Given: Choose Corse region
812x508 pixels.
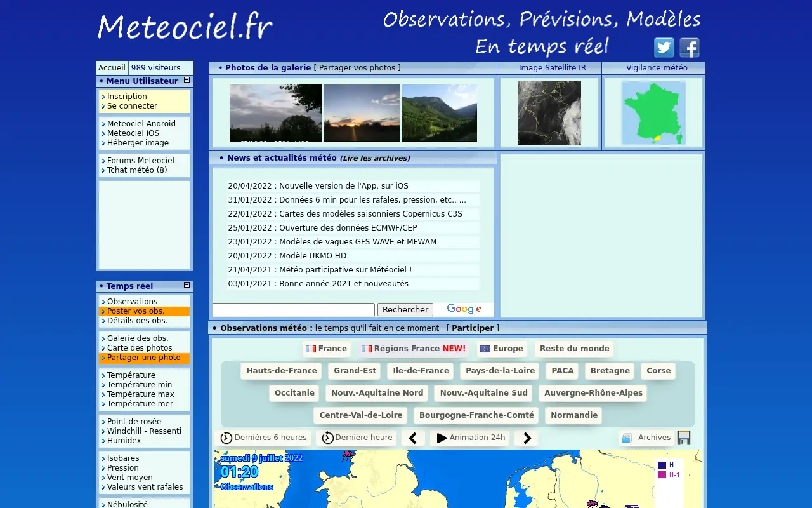Looking at the screenshot, I should click(x=658, y=371).
